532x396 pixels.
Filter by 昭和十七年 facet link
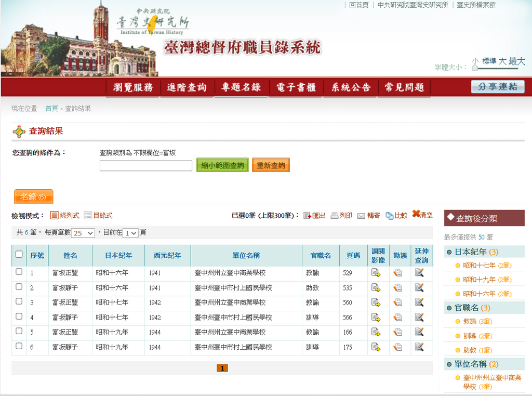487,266
